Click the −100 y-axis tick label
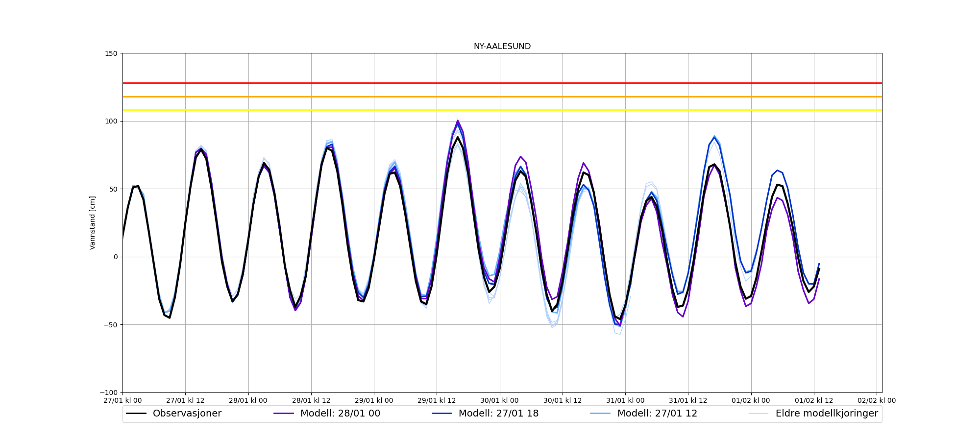 click(x=109, y=392)
